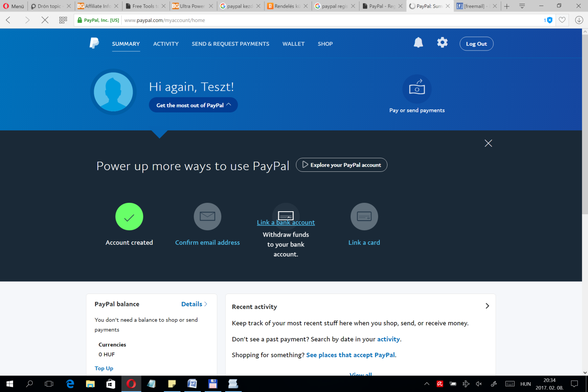Screen dimensions: 588x392
Task: Click the activity search link
Action: (x=388, y=339)
